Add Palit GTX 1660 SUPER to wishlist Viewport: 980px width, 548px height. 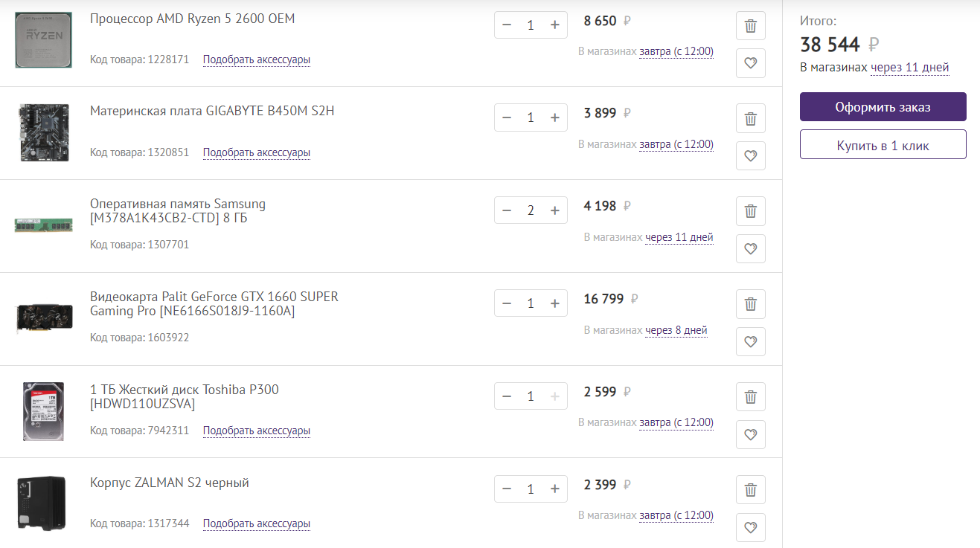(x=750, y=341)
